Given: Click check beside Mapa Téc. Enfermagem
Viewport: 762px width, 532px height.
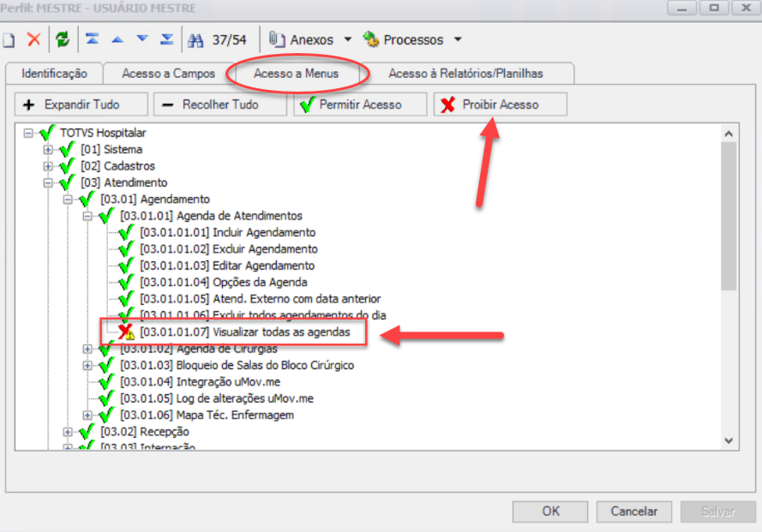Looking at the screenshot, I should 106,415.
